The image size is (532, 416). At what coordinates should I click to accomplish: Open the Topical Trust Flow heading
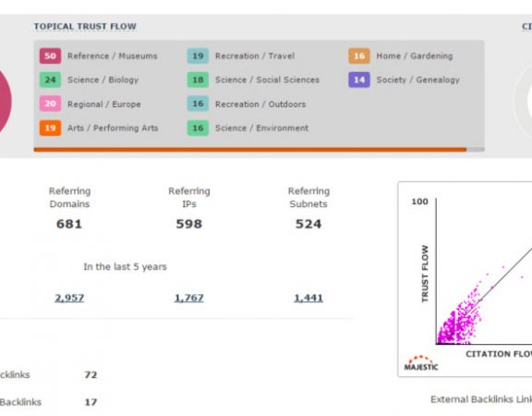click(x=85, y=27)
